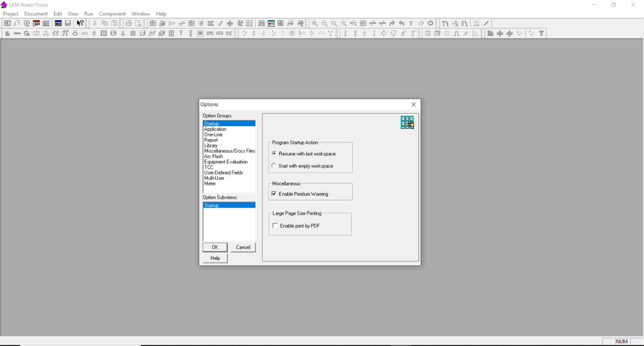The height and width of the screenshot is (346, 644).
Task: Select TCC option group
Action: tap(229, 167)
